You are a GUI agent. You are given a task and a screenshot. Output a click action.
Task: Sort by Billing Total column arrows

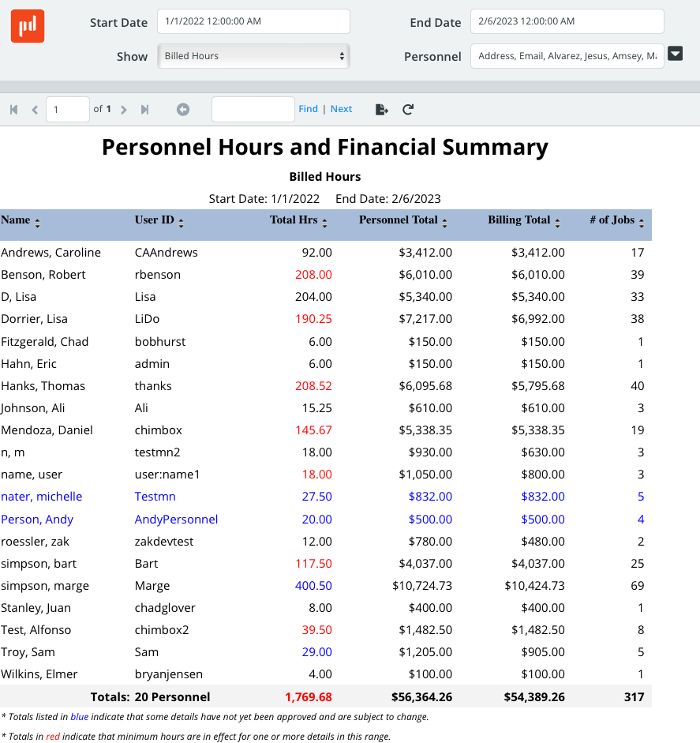tap(557, 223)
